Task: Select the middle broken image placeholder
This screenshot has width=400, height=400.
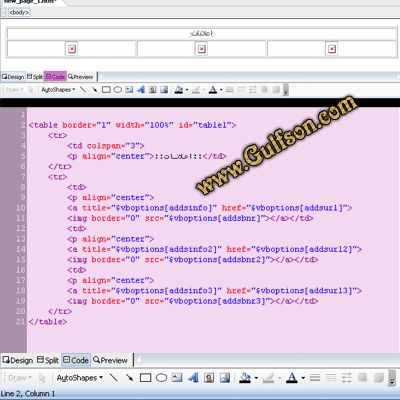Action: [202, 49]
